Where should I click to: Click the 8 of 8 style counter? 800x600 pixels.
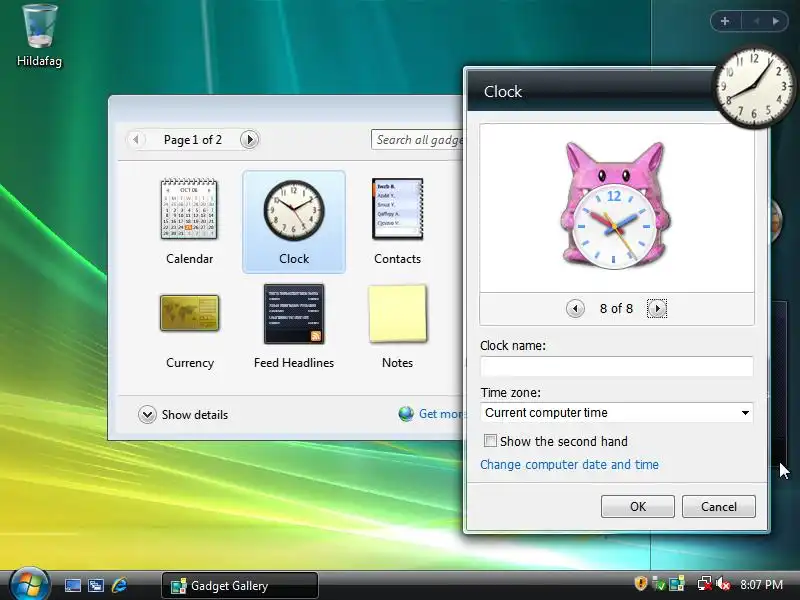pyautogui.click(x=616, y=309)
